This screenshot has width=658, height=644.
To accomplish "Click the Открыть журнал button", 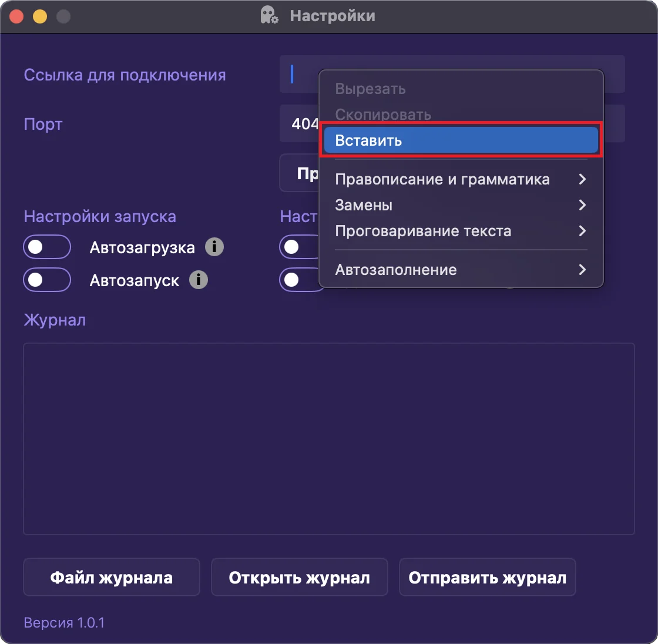I will pos(299,578).
